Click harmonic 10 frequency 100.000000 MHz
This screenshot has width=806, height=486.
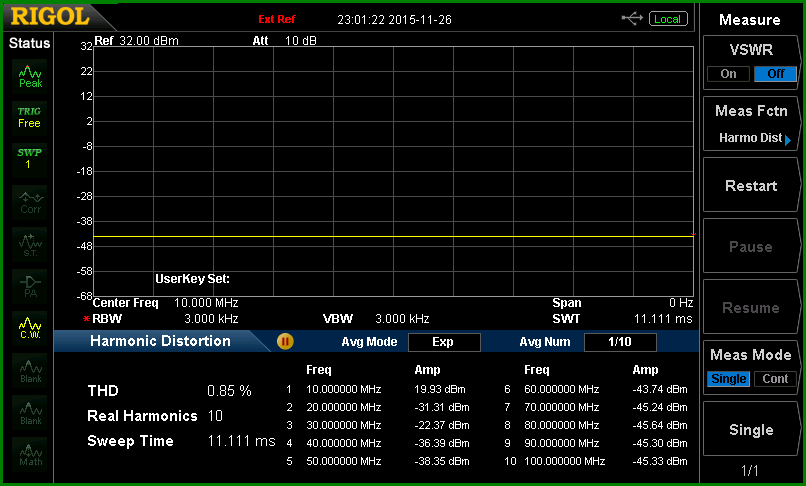coord(564,461)
